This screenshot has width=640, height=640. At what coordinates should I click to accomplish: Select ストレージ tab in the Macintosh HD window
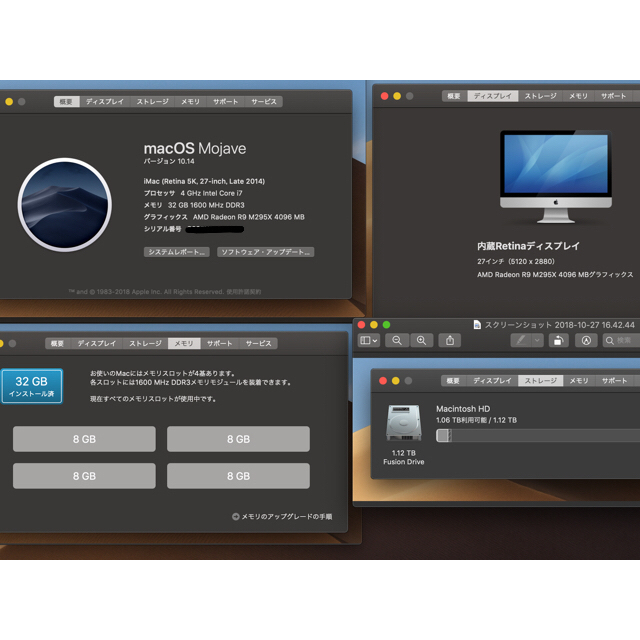pyautogui.click(x=541, y=381)
